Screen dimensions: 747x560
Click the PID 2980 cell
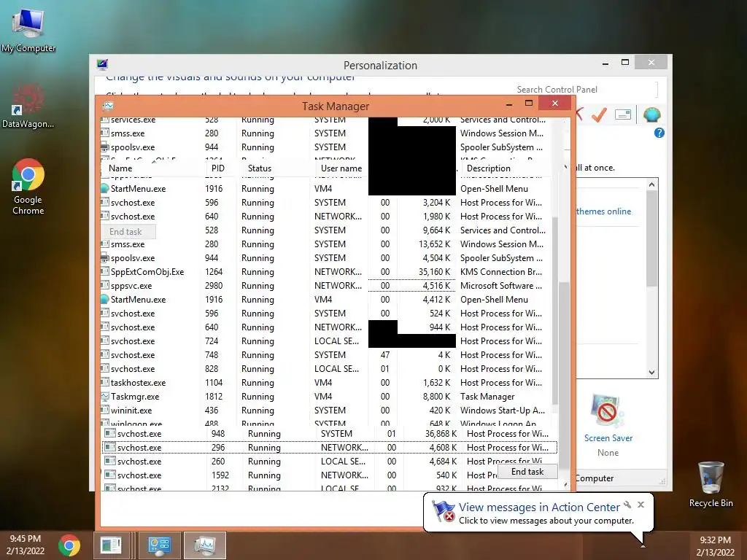[x=214, y=285]
